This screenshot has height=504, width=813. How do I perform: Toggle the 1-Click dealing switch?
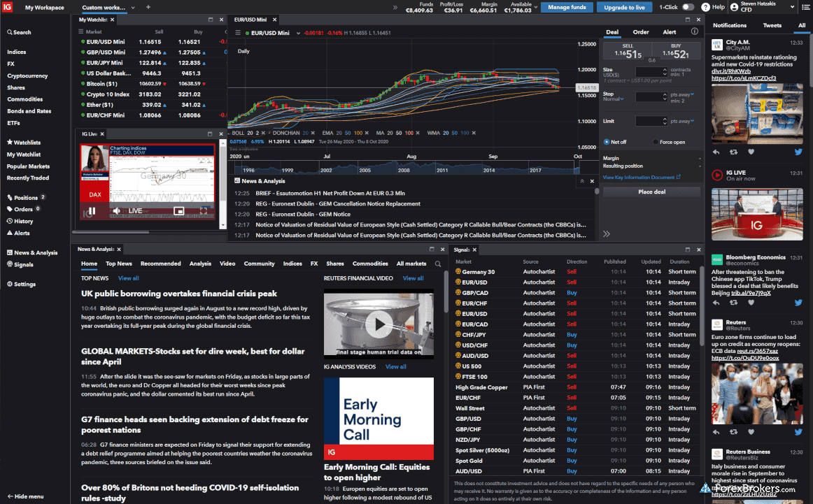[x=688, y=7]
